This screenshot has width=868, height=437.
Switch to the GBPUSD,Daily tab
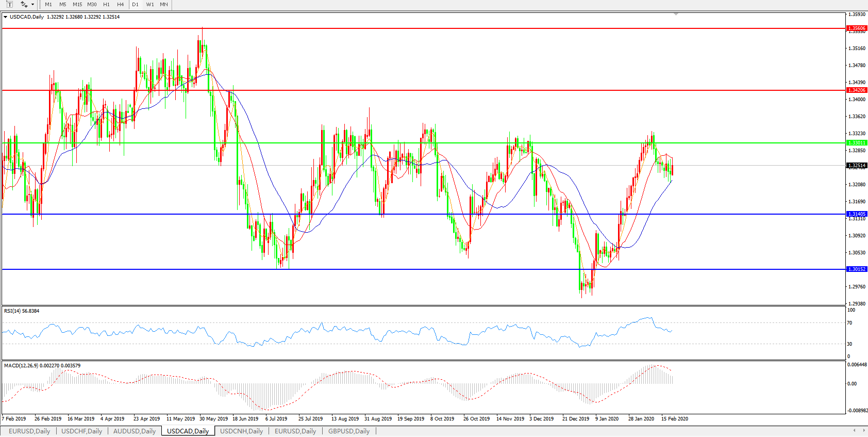[348, 431]
